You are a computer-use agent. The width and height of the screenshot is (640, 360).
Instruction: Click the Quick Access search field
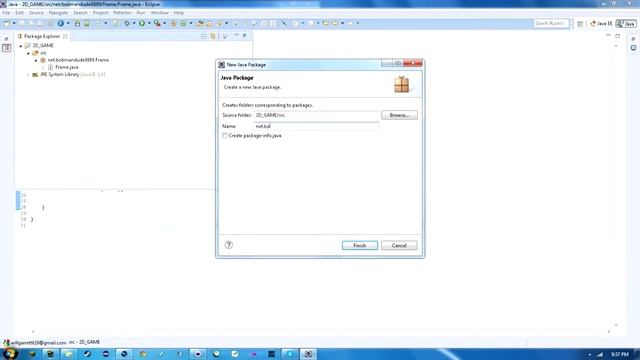(551, 23)
